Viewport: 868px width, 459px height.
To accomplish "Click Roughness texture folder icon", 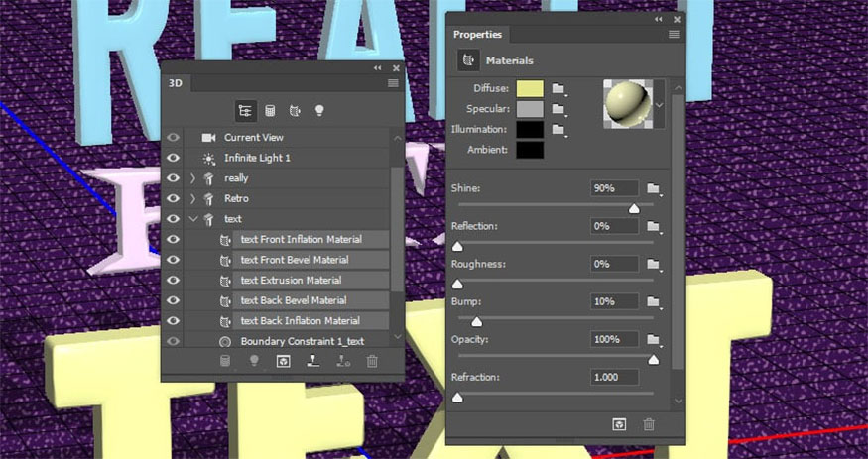I will 654,264.
